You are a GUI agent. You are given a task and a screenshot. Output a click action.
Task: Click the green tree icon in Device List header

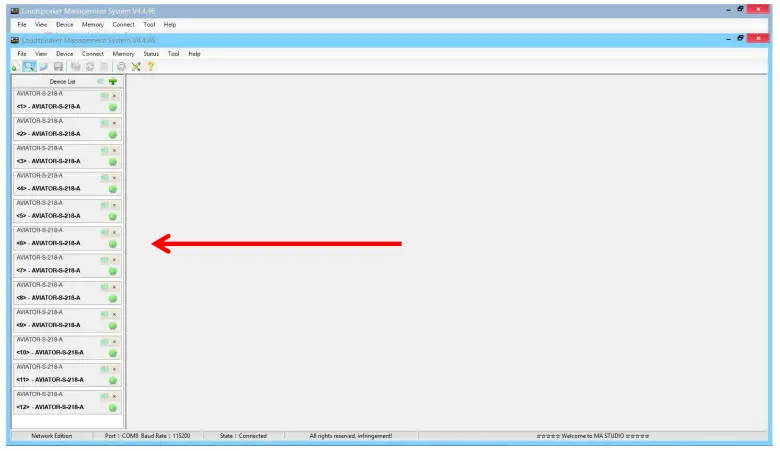pyautogui.click(x=113, y=82)
